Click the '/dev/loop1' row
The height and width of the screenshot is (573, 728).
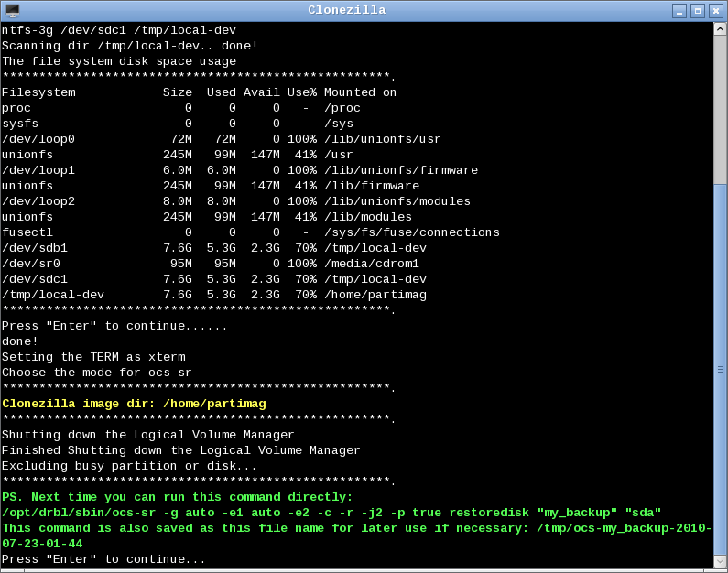pyautogui.click(x=240, y=170)
